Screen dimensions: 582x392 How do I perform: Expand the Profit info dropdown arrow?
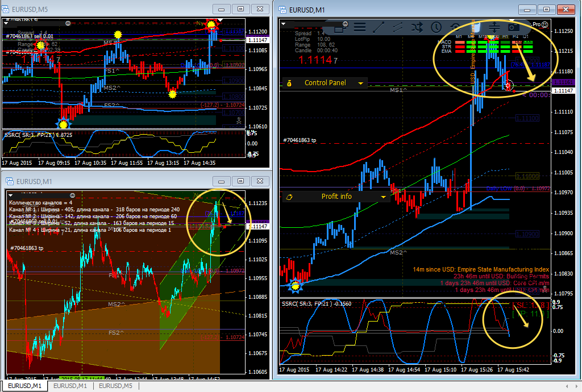[384, 197]
